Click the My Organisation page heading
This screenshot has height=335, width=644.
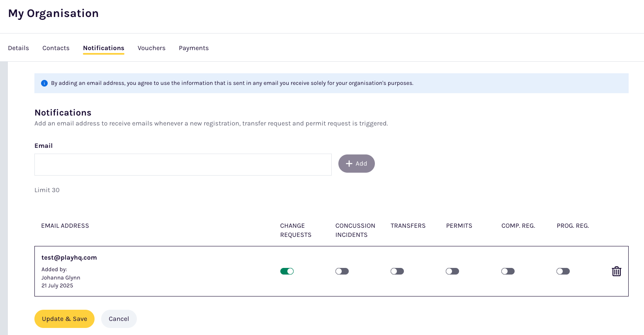point(53,14)
